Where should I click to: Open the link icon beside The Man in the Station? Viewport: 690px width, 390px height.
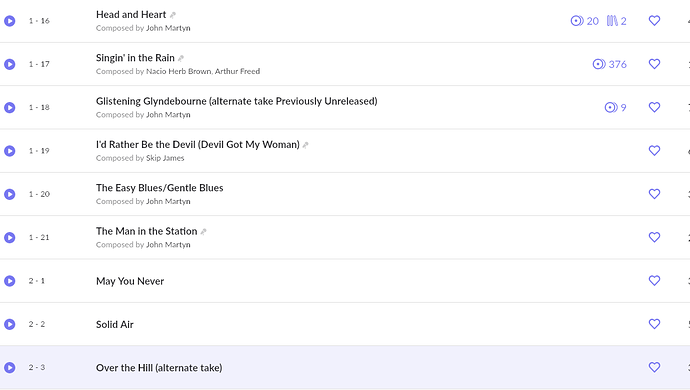point(203,232)
